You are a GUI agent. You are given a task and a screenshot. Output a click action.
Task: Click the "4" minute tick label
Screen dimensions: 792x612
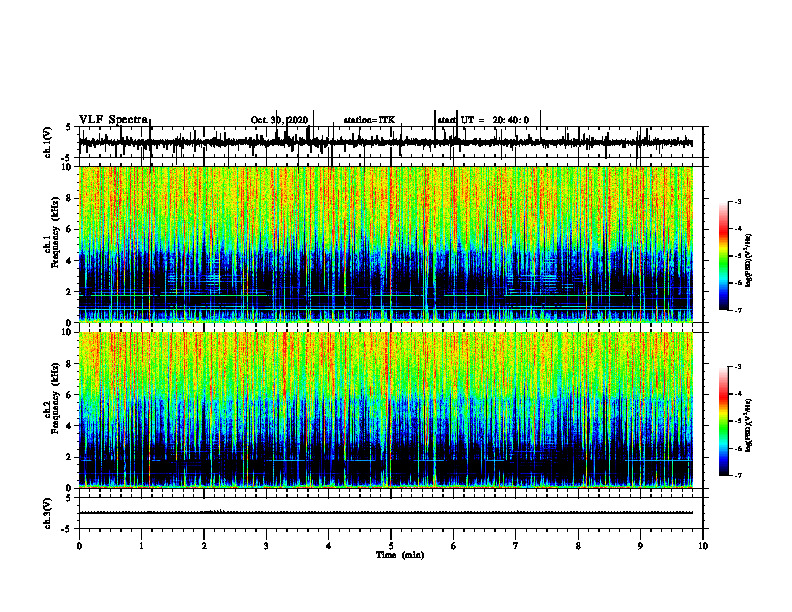click(x=329, y=546)
